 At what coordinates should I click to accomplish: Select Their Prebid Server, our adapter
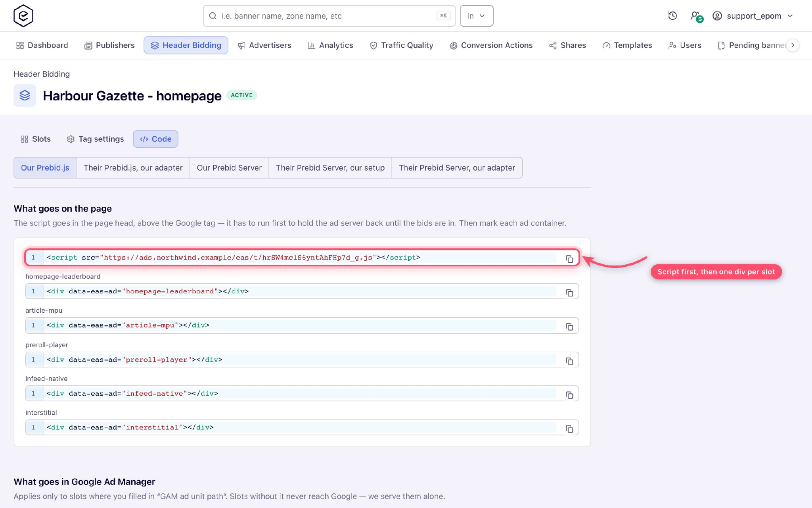tap(457, 167)
